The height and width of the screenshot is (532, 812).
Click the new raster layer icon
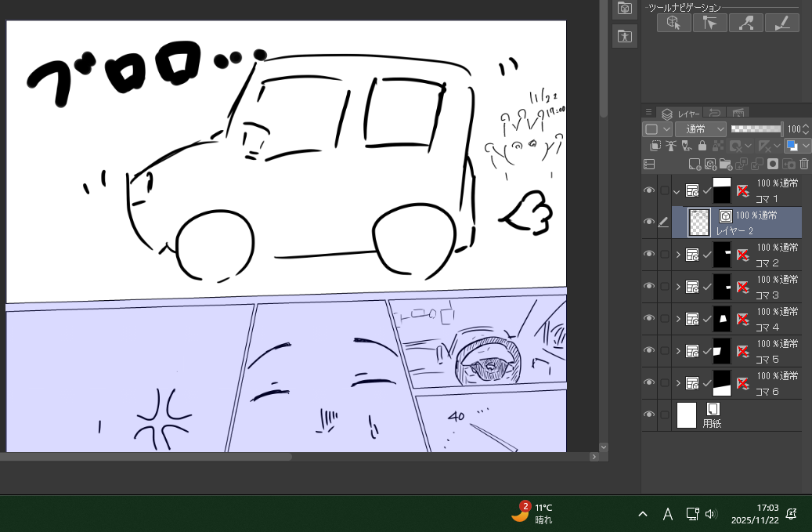[x=695, y=165]
